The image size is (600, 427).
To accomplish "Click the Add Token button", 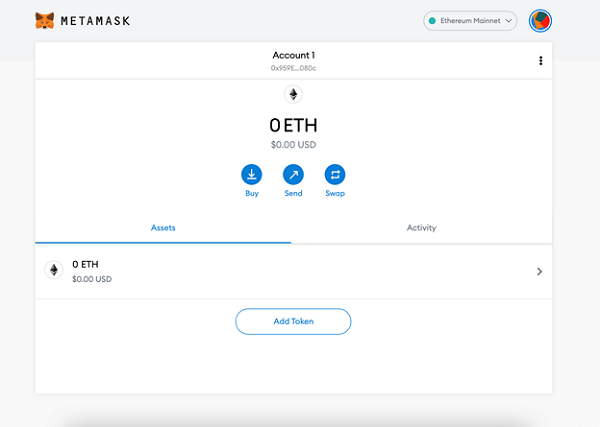I will tap(293, 321).
